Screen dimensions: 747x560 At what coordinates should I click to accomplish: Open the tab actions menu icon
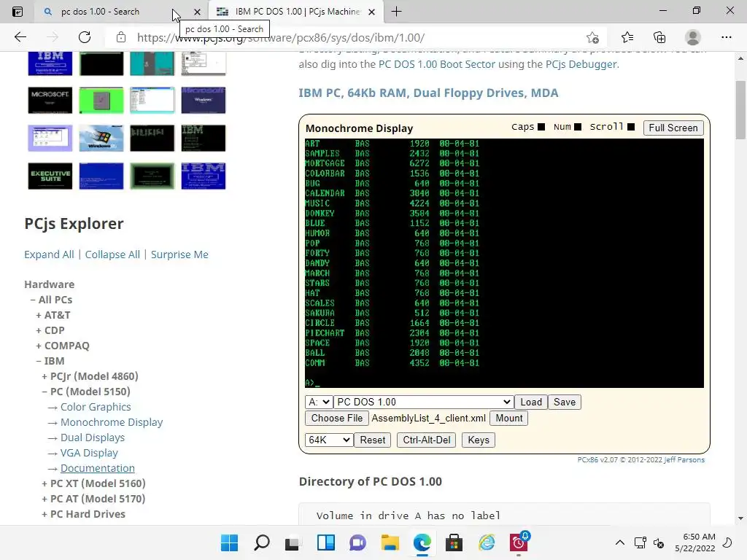coord(18,12)
